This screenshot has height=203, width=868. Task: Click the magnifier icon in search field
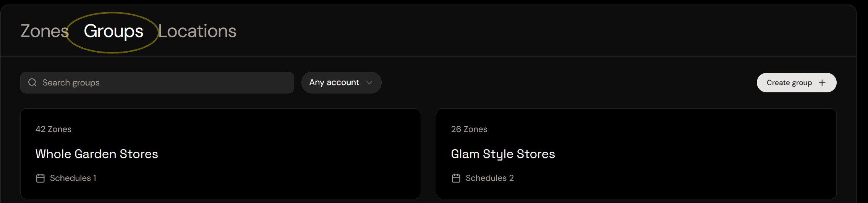[32, 82]
